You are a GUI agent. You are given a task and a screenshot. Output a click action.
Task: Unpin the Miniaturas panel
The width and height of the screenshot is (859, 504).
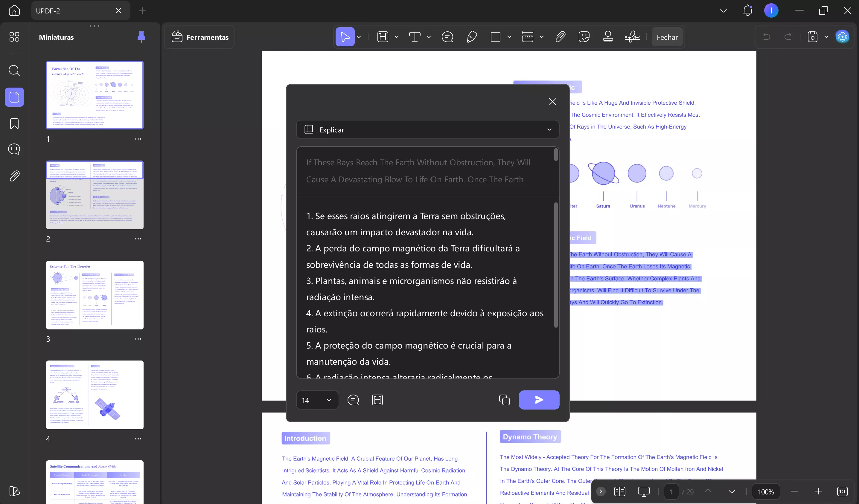point(141,37)
